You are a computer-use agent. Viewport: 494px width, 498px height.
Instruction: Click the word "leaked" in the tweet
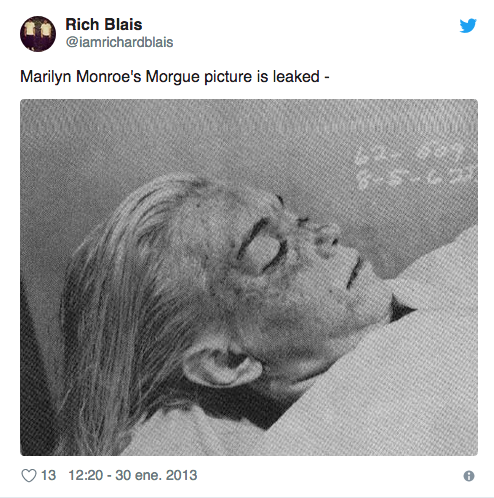pos(296,77)
